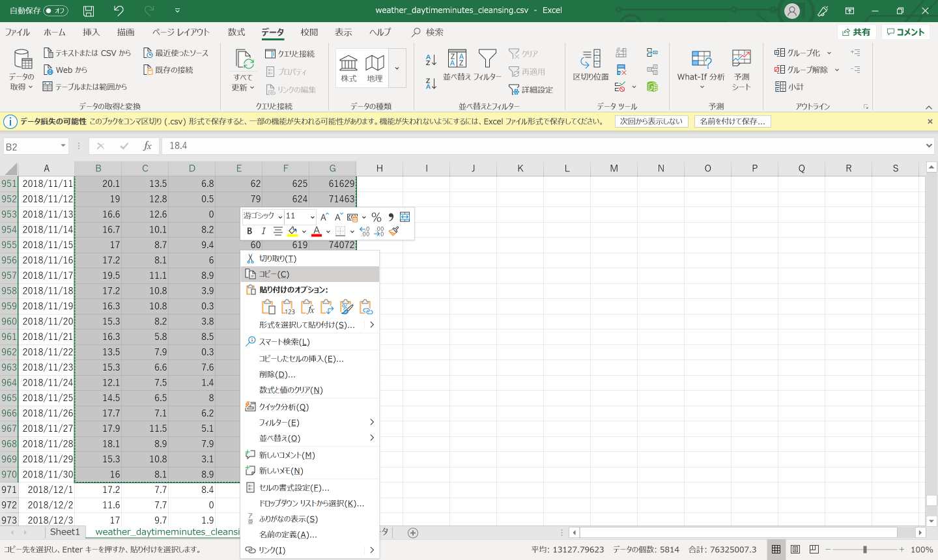Viewport: 938px width, 560px height.
Task: Click 予測シート forecast sheet
Action: tap(741, 70)
